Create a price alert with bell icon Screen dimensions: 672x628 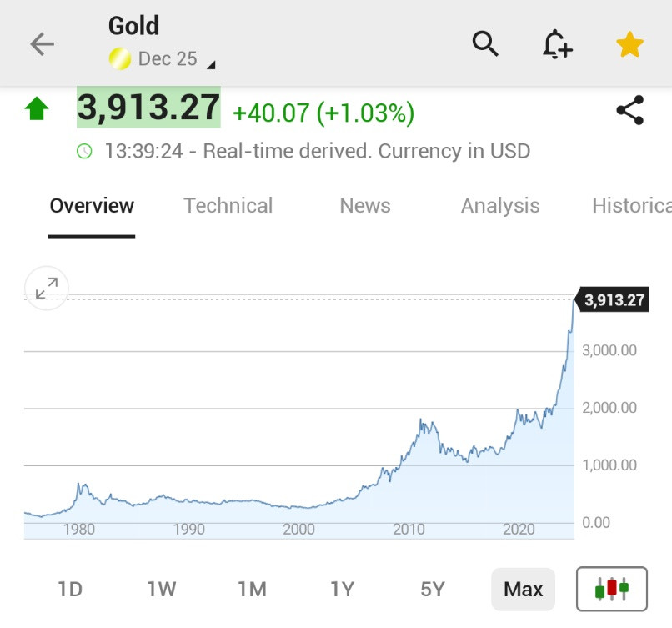tap(557, 44)
